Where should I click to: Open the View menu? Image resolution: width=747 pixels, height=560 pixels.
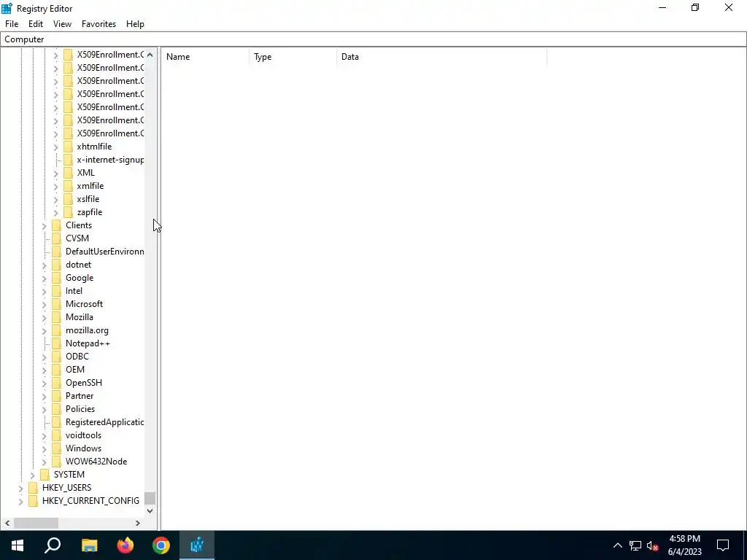[63, 24]
